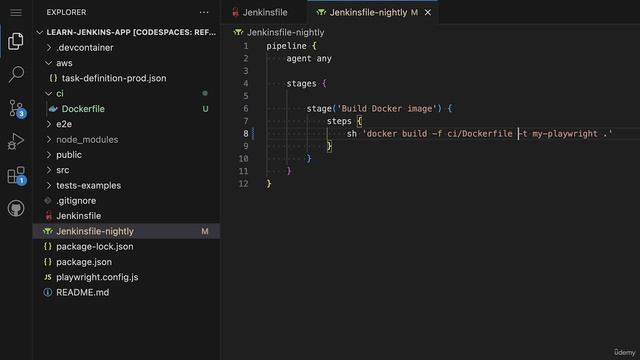Image resolution: width=640 pixels, height=360 pixels.
Task: Click the U status badge beside Dockerfile
Action: (x=205, y=109)
